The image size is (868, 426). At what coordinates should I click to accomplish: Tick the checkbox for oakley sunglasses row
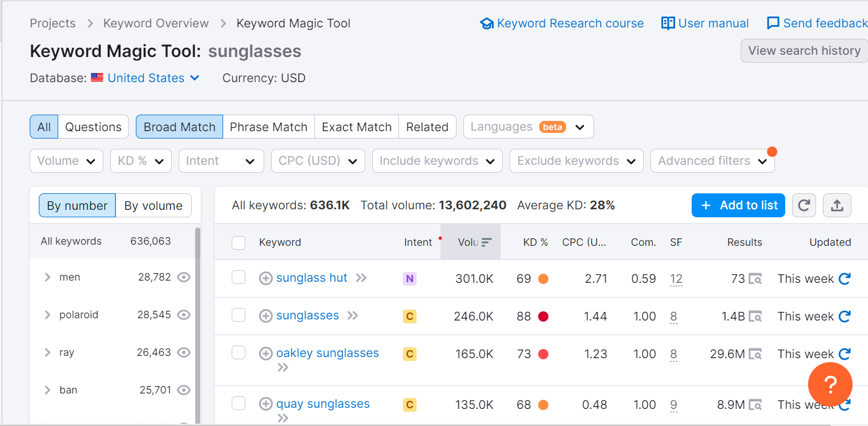[x=239, y=354]
